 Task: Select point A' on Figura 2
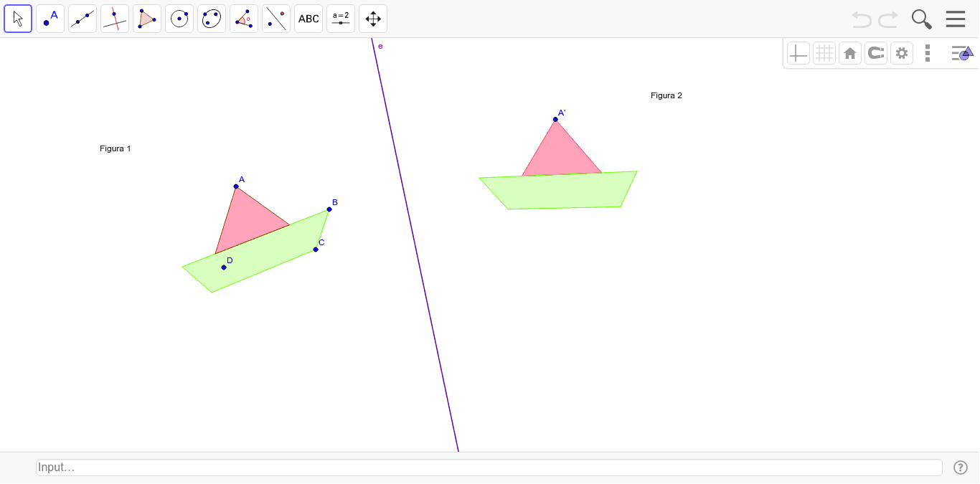pos(555,120)
